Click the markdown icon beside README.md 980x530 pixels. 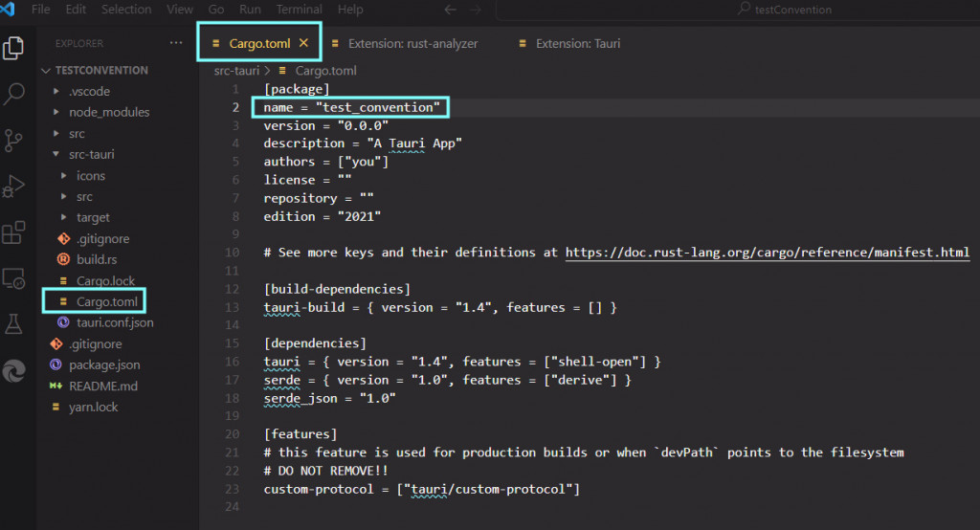click(56, 386)
